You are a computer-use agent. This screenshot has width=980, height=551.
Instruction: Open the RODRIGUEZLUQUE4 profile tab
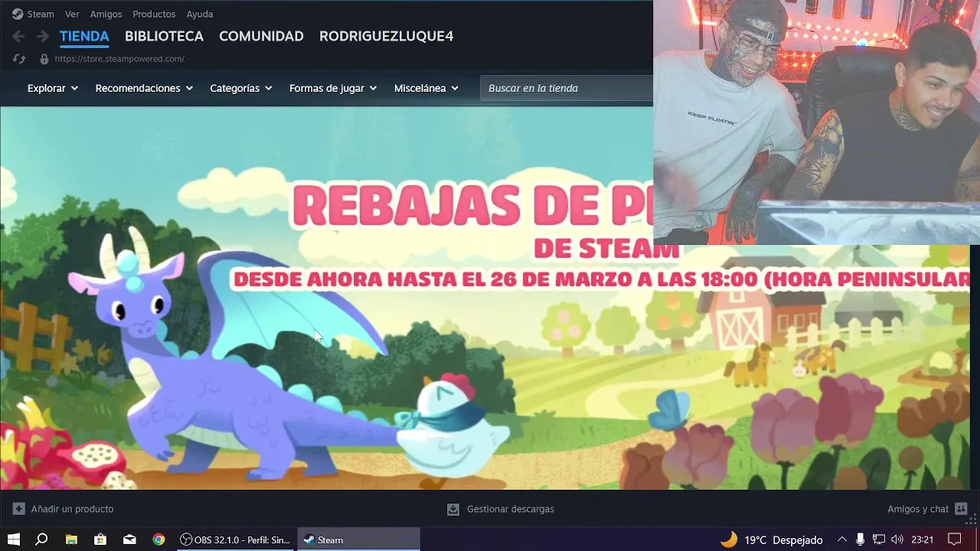tap(386, 36)
